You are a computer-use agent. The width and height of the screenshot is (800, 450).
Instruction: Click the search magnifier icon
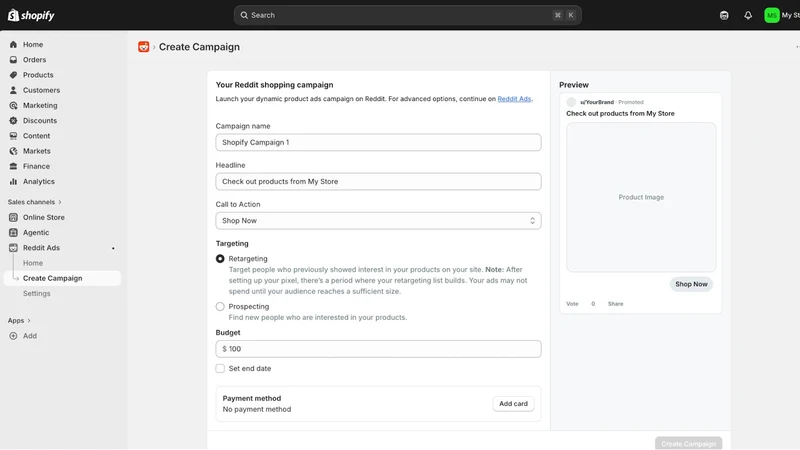244,15
